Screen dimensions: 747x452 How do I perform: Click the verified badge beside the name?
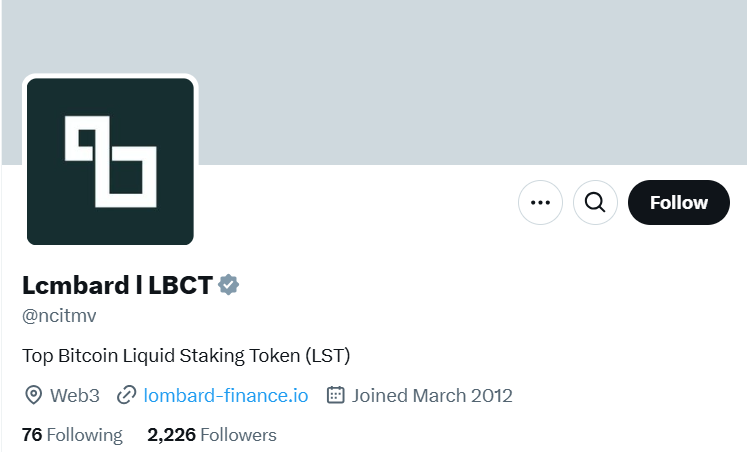pyautogui.click(x=229, y=285)
